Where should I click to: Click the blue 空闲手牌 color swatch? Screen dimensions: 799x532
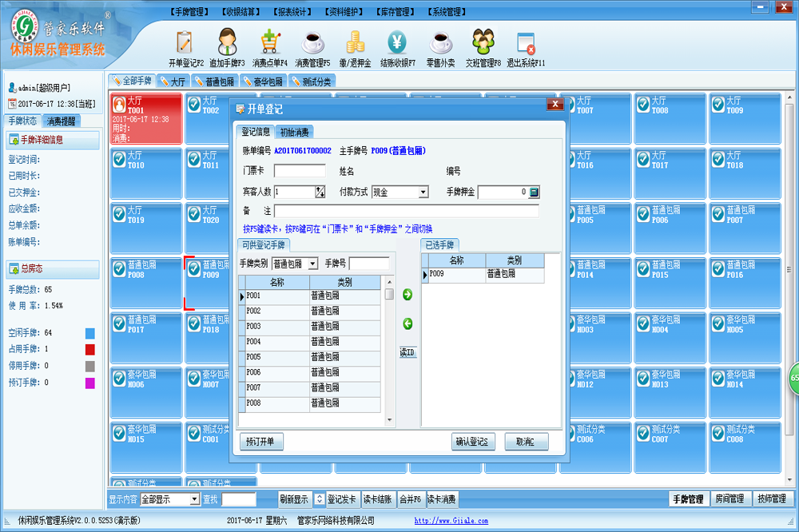pyautogui.click(x=89, y=333)
